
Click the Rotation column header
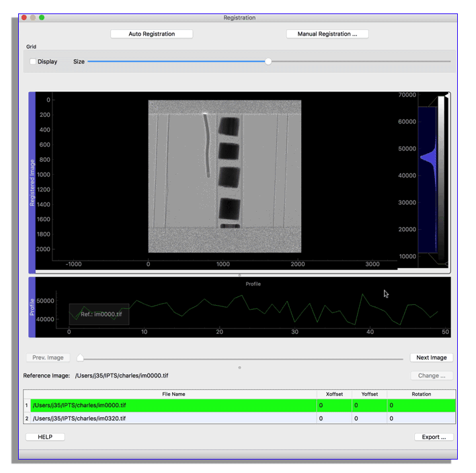tap(421, 394)
